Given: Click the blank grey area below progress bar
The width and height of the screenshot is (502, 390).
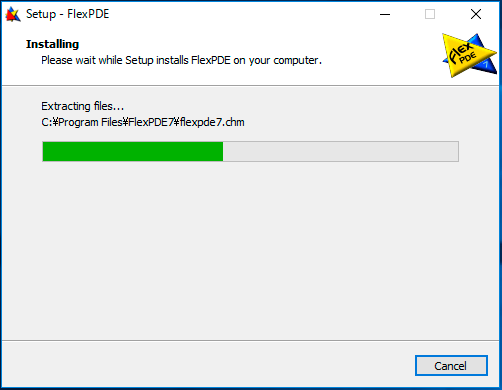Looking at the screenshot, I should (x=251, y=250).
